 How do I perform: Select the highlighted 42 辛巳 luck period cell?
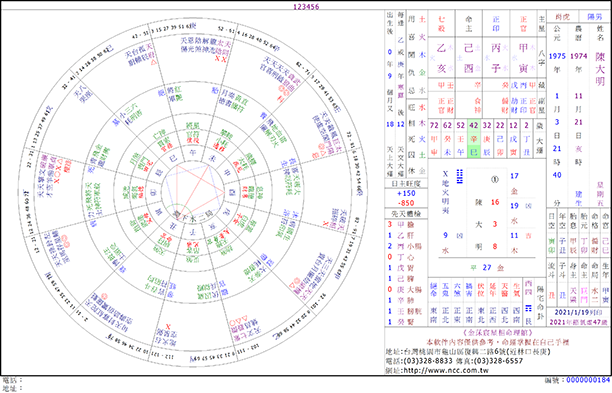click(x=473, y=139)
